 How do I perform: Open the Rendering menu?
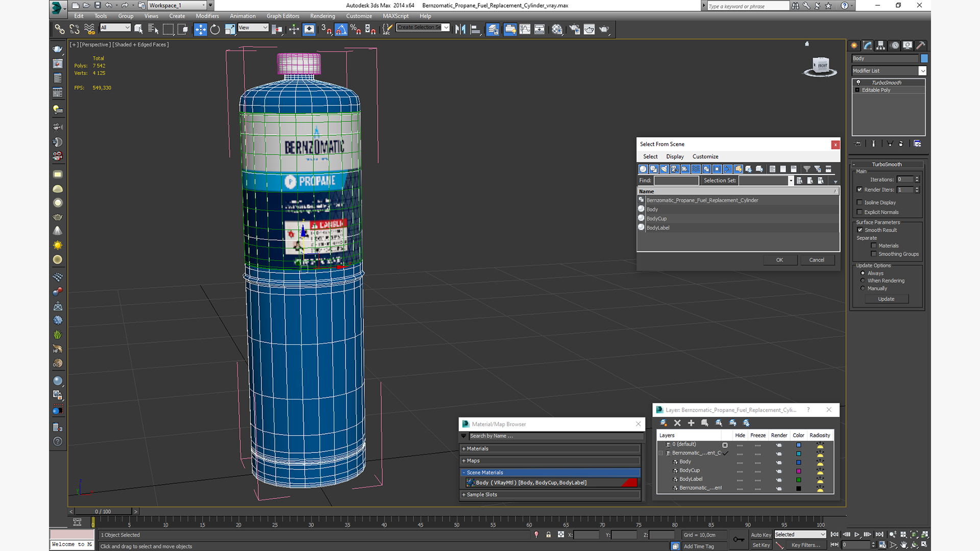click(x=322, y=16)
